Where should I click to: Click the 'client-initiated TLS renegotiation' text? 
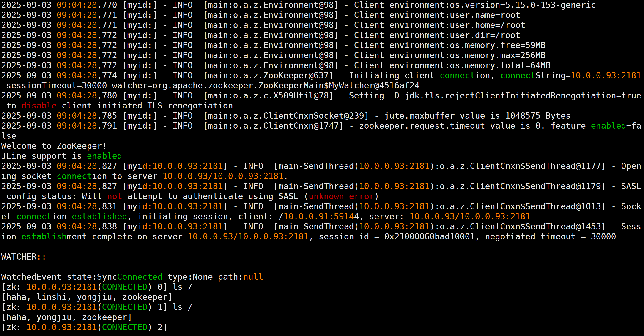point(147,106)
